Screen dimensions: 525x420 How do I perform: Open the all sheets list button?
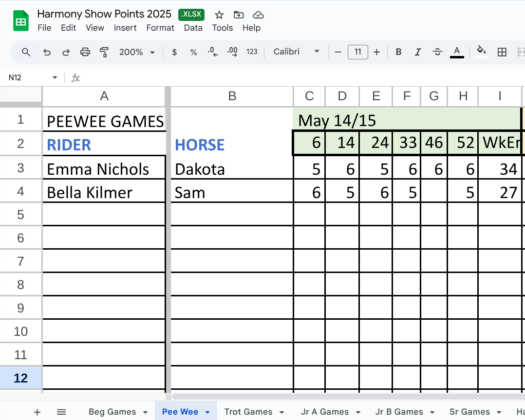point(61,412)
